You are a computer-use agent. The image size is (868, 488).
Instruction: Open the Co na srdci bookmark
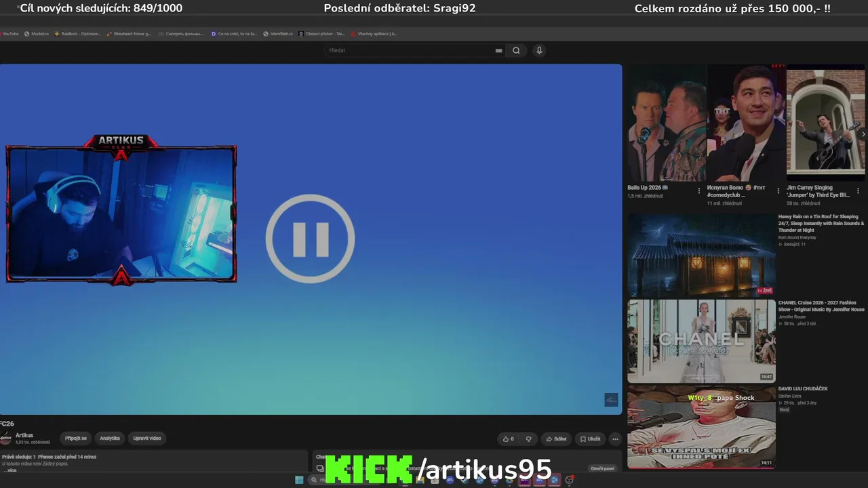pos(234,34)
